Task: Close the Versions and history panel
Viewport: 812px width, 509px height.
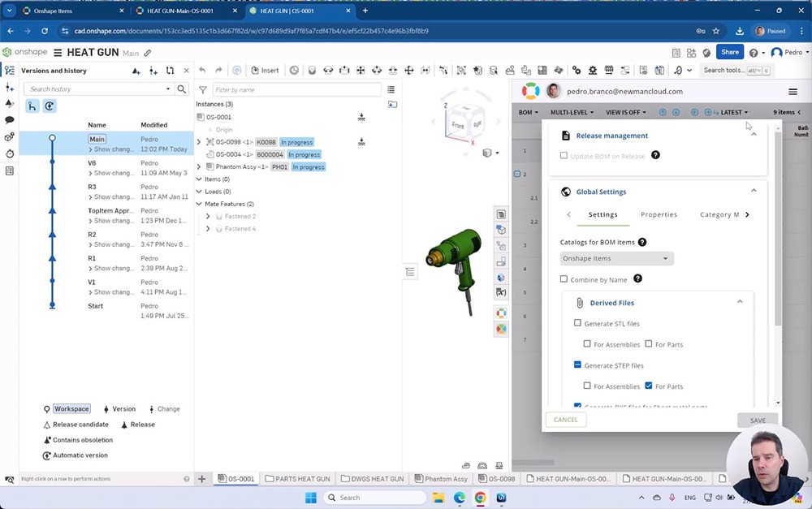Action: [187, 71]
